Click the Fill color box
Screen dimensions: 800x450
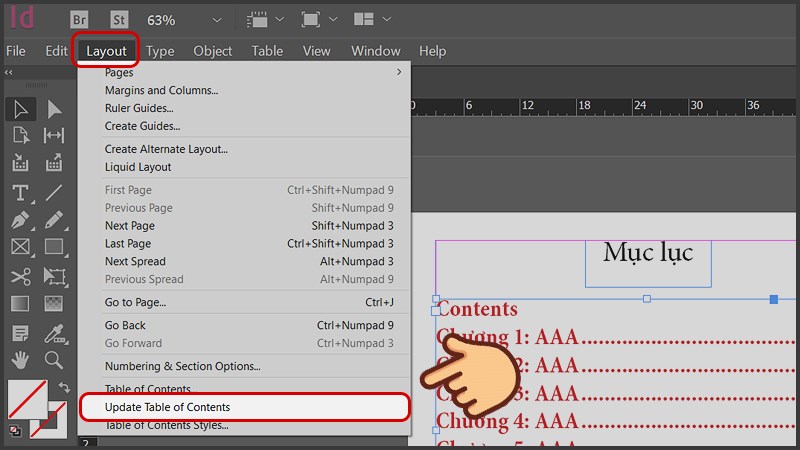click(28, 399)
